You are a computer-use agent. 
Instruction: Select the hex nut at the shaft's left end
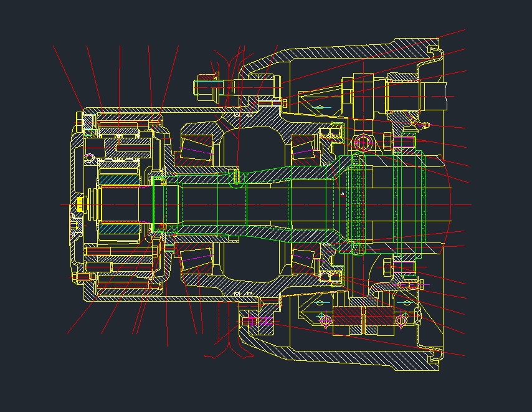tap(80, 204)
